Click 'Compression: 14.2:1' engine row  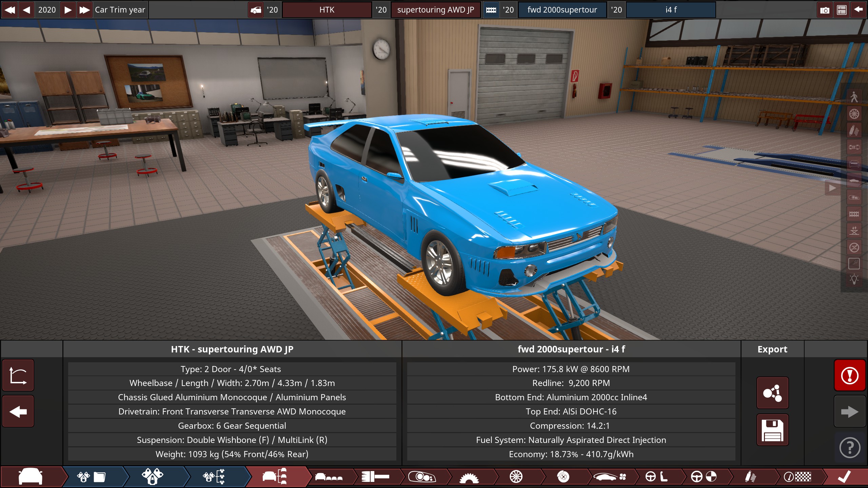pos(571,426)
